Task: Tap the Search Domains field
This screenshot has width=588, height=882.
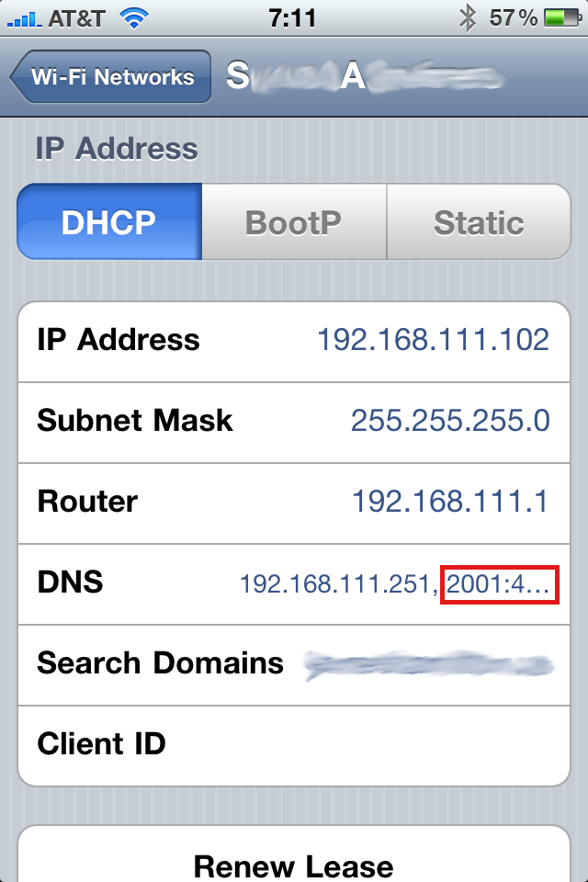Action: click(x=294, y=665)
